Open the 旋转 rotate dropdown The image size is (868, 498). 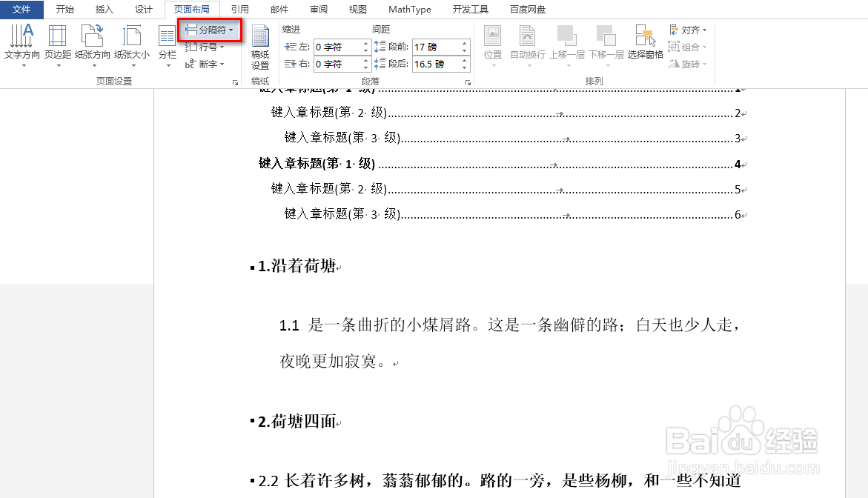pyautogui.click(x=688, y=64)
